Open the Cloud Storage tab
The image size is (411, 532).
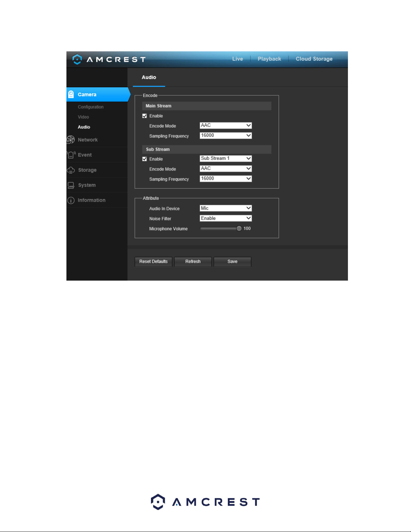point(314,59)
